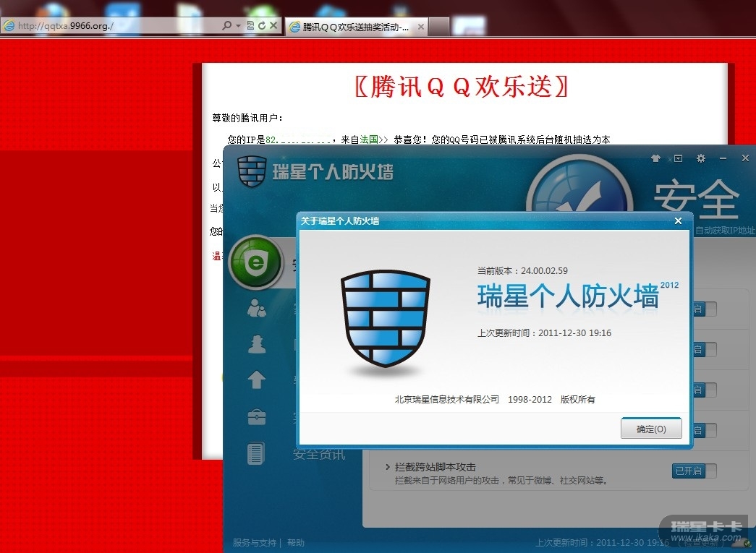Toggle the compatibility view icon

coord(250,25)
